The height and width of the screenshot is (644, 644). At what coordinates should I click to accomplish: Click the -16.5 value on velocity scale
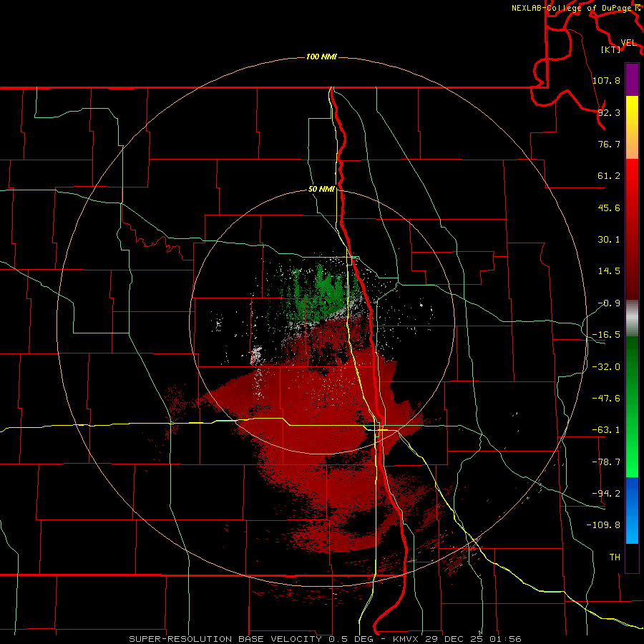pyautogui.click(x=606, y=335)
